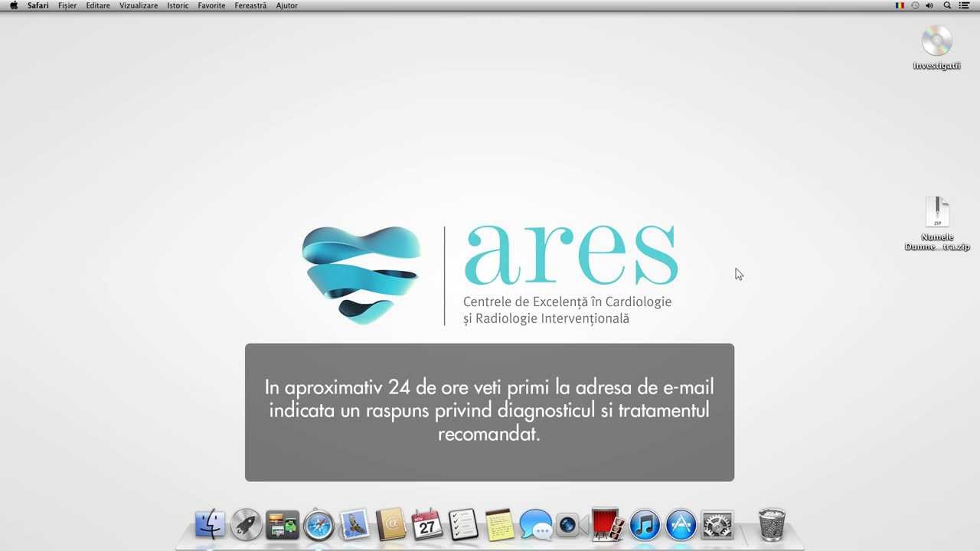Open the Mail stamp icon in Dock

click(x=354, y=525)
